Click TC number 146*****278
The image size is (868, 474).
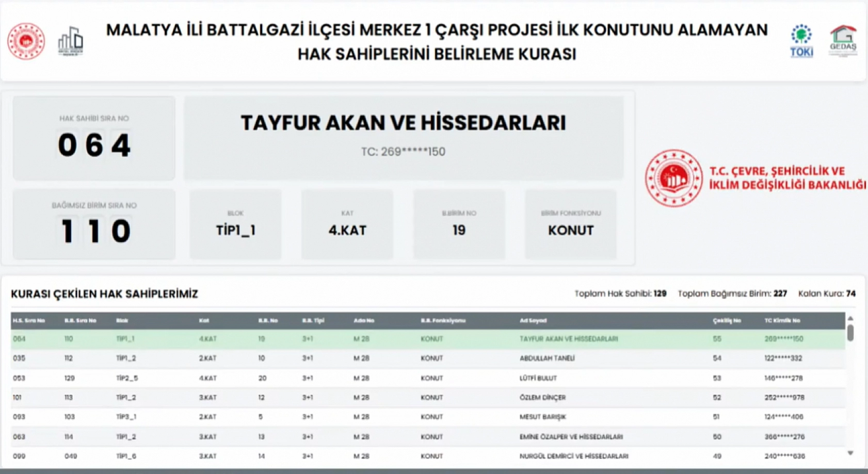(783, 378)
